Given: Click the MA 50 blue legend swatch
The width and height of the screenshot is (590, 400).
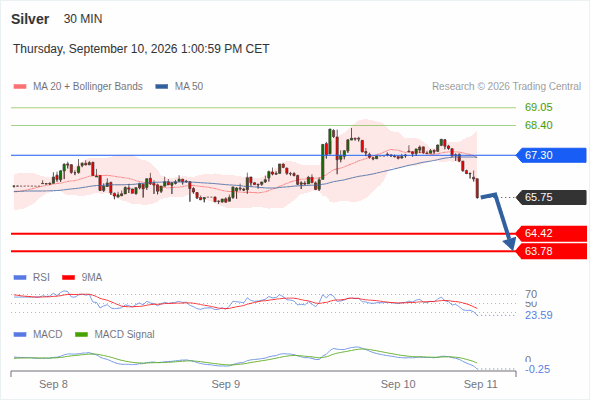Looking at the screenshot, I should pyautogui.click(x=162, y=87).
